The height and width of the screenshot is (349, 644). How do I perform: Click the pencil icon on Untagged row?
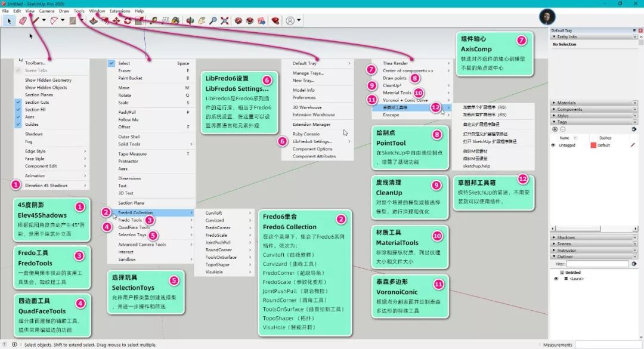[x=633, y=145]
